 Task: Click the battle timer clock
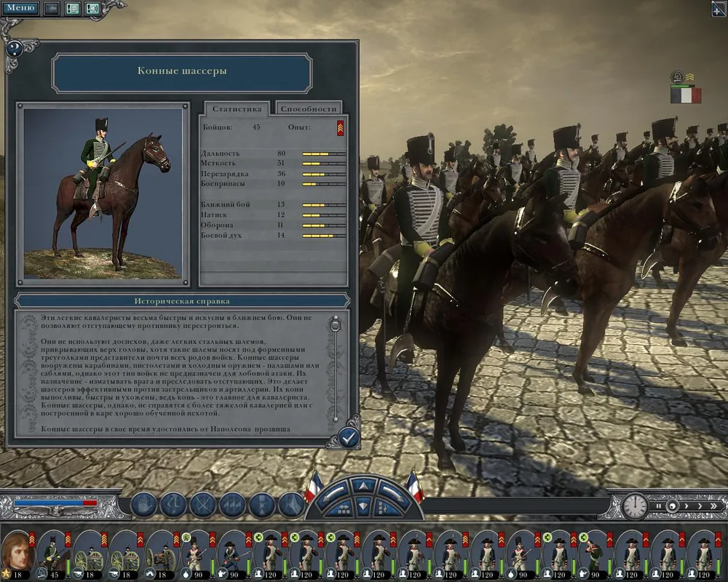[x=635, y=506]
